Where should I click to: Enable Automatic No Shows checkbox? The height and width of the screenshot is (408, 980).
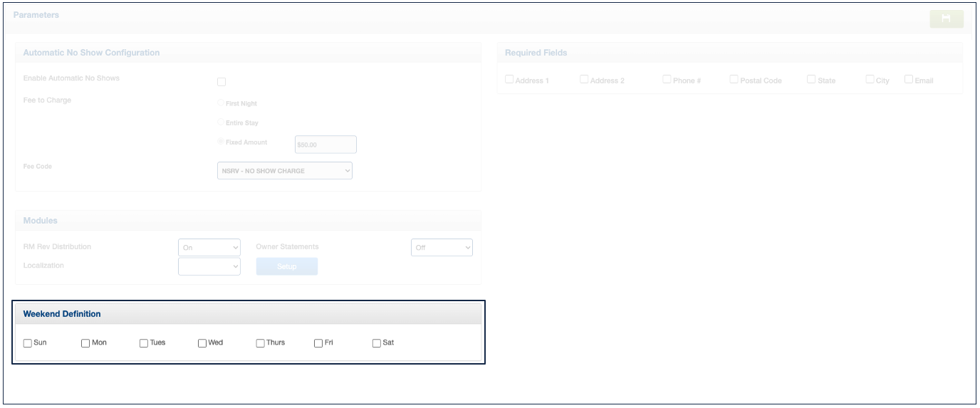coord(221,82)
